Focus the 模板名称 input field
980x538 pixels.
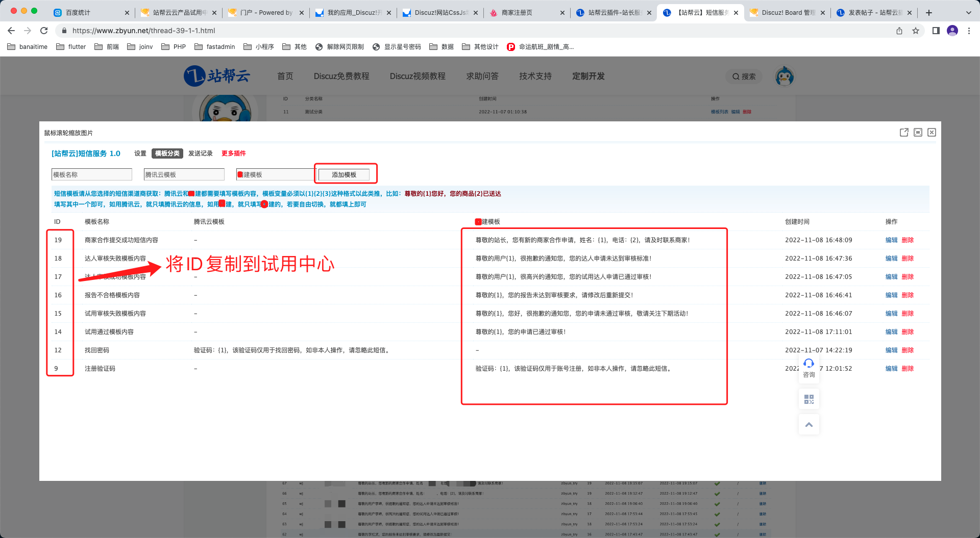(x=92, y=175)
